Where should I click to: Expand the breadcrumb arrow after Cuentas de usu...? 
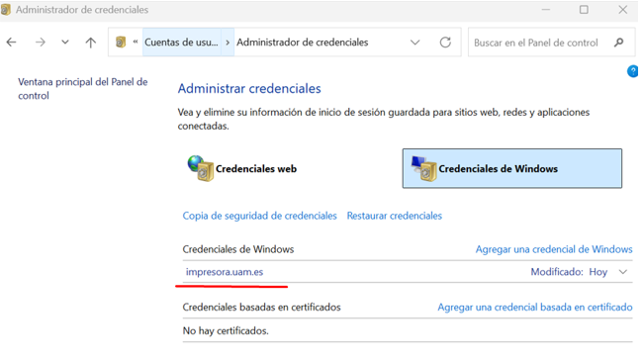[228, 43]
